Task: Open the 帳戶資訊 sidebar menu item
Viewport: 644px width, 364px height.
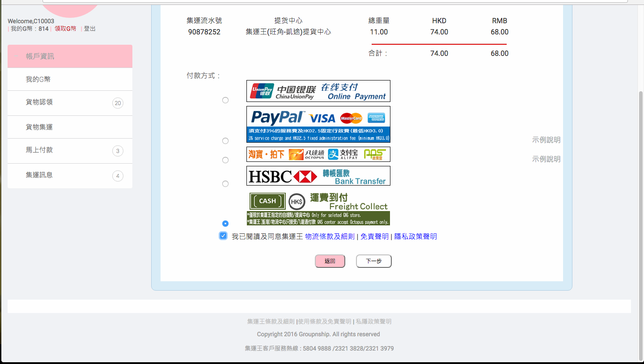Action: tap(70, 56)
